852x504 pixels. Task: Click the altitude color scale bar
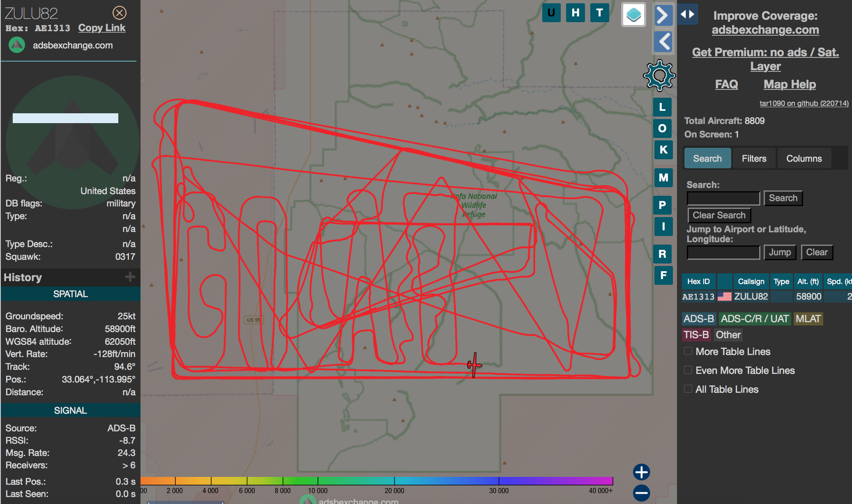(377, 481)
